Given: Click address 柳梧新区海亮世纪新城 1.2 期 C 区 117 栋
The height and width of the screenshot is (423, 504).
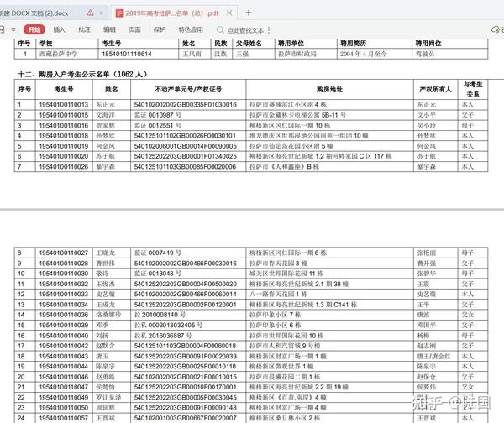Looking at the screenshot, I should (x=321, y=156).
